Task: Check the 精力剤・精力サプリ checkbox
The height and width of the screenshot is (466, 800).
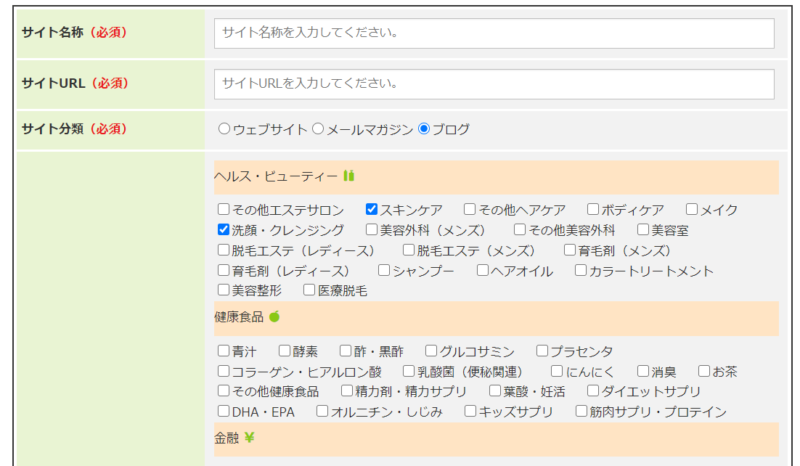Action: pos(347,390)
